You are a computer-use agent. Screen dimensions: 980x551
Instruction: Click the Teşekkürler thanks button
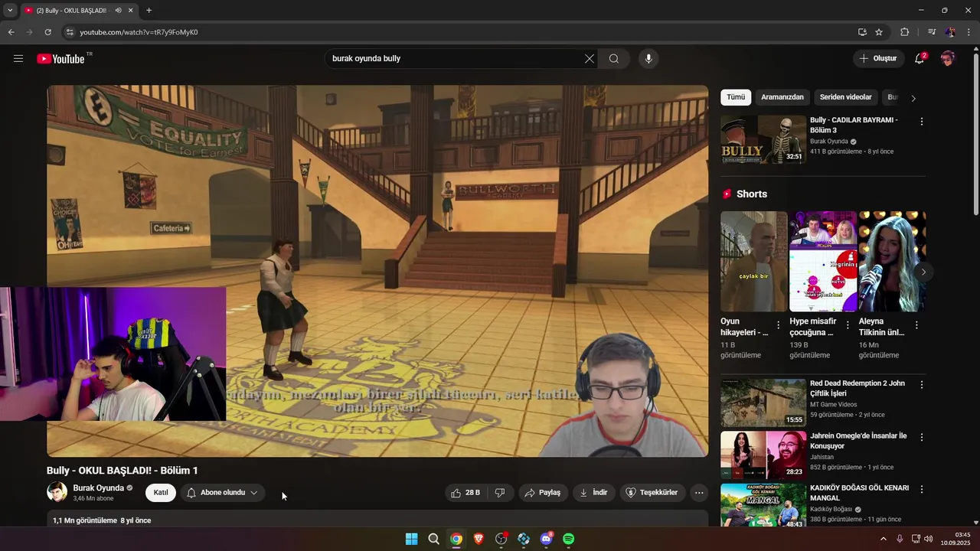click(x=652, y=493)
